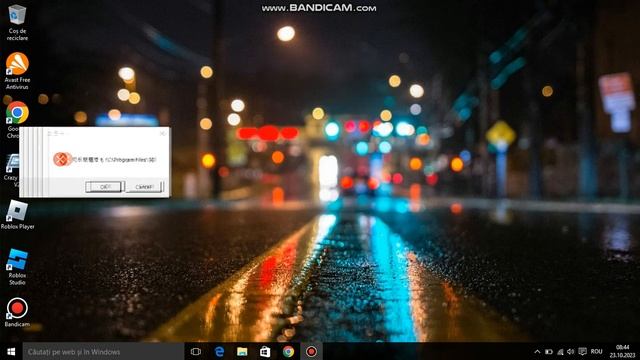Click the error message text mentioning Program Files

point(114,160)
